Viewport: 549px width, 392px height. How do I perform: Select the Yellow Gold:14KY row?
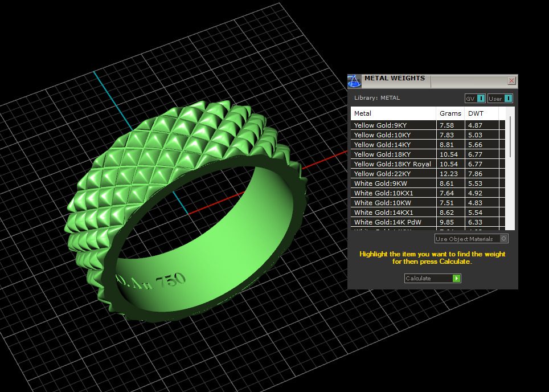(428, 145)
